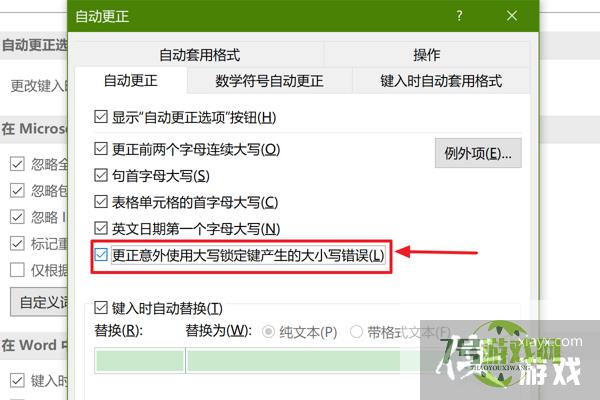The height and width of the screenshot is (400, 600).
Task: Disable 表格单元格的首字母大写 checkbox
Action: [x=101, y=201]
